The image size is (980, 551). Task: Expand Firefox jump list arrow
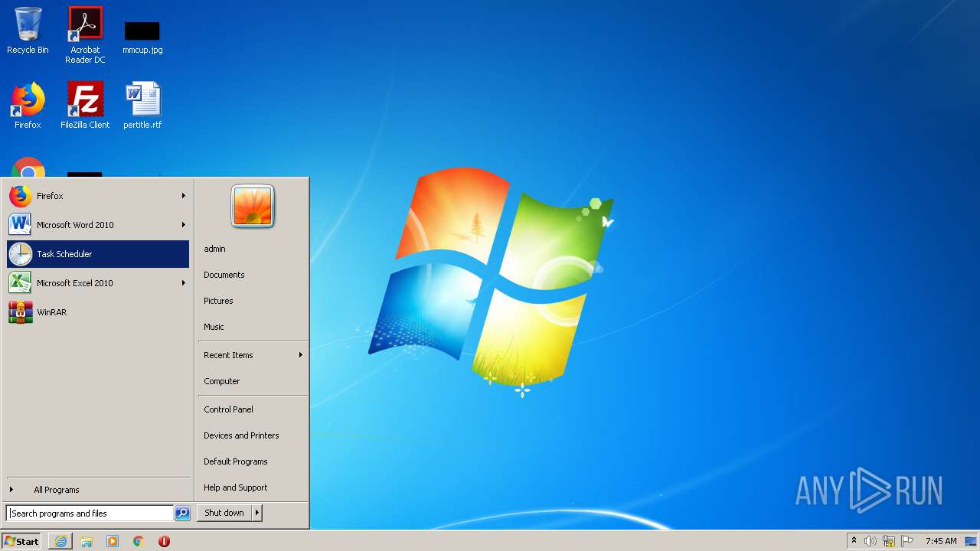pyautogui.click(x=183, y=196)
